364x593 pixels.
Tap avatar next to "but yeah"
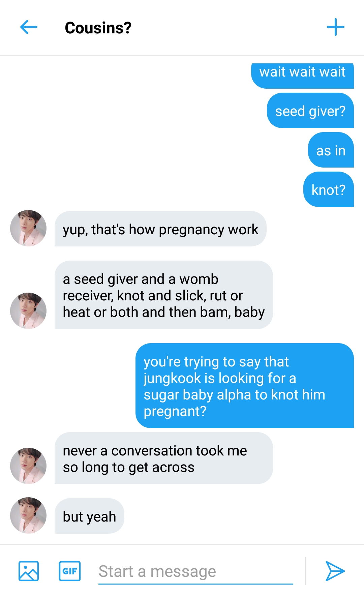28,515
